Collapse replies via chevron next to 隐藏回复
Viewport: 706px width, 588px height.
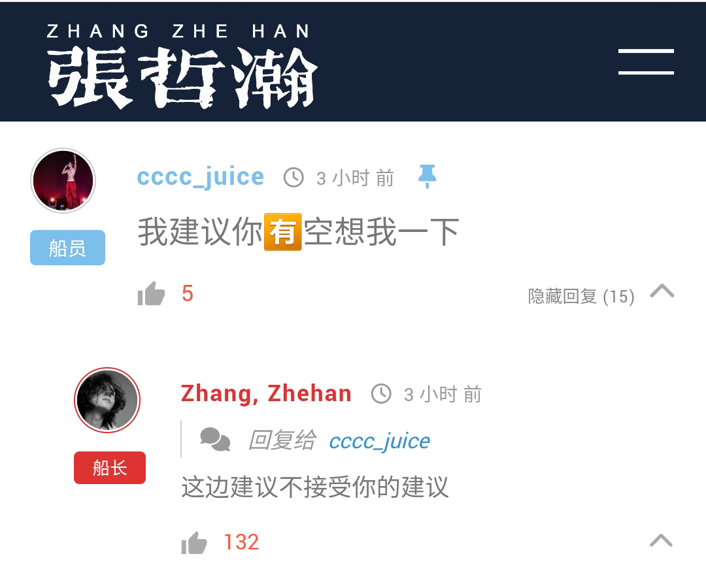coord(662,291)
